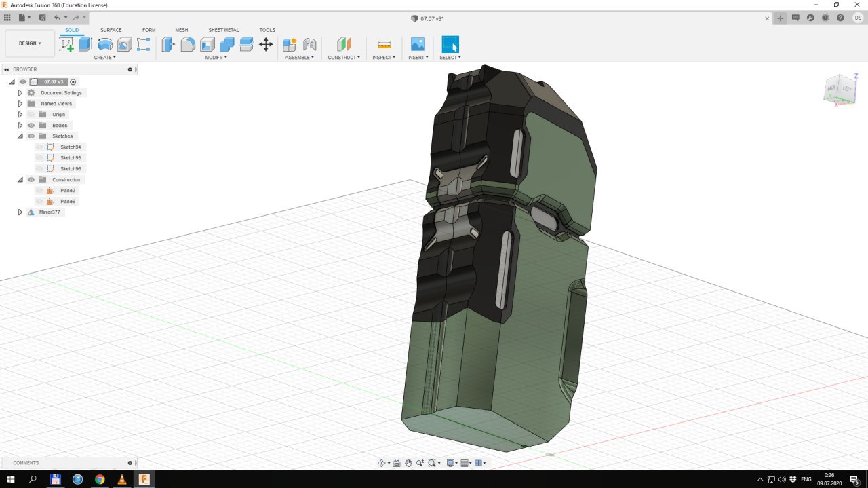This screenshot has height=488, width=868.
Task: Collapse the Sketches folder
Action: pos(20,136)
